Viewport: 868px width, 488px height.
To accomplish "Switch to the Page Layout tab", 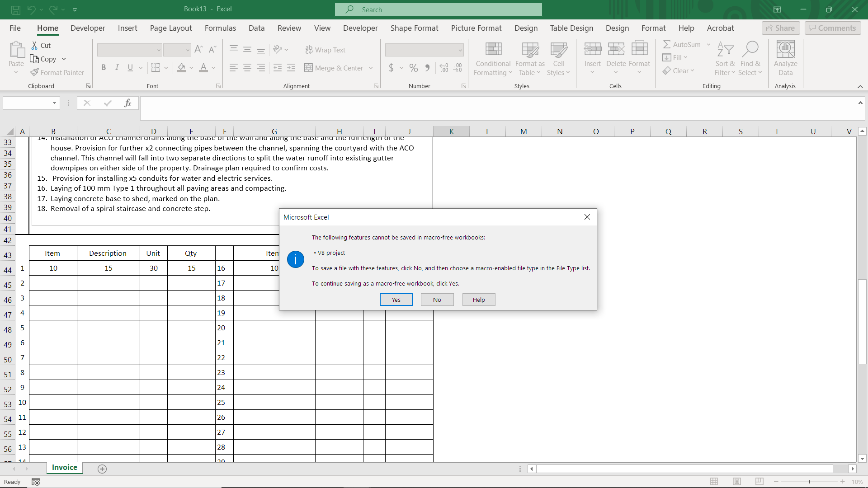I will point(171,28).
